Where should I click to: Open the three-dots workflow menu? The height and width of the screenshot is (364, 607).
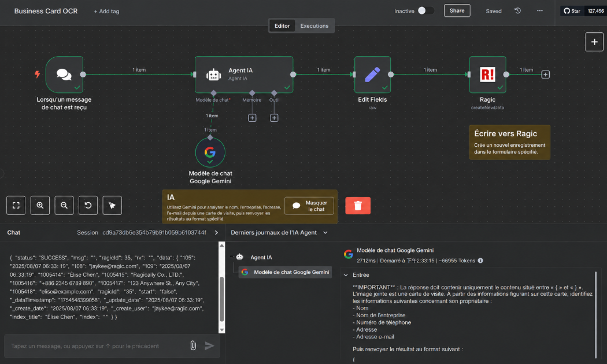539,11
